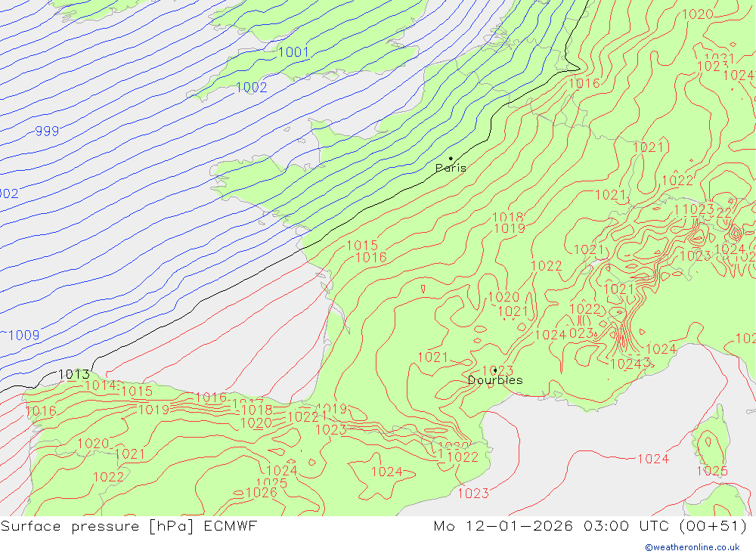Select the blue 1001 isobar label
This screenshot has width=756, height=554.
[x=293, y=52]
